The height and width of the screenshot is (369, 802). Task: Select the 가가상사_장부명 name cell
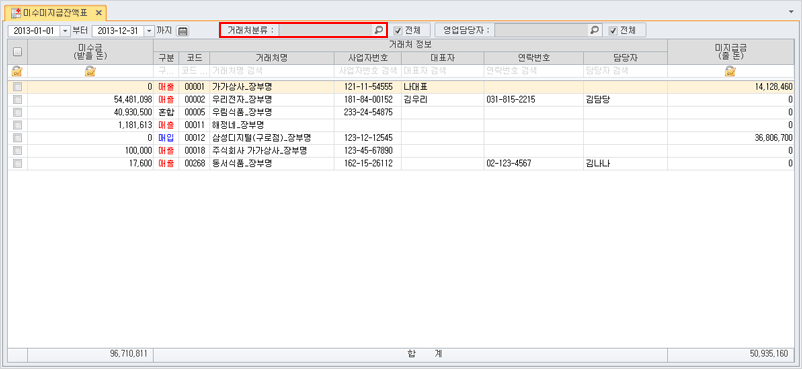[x=272, y=88]
